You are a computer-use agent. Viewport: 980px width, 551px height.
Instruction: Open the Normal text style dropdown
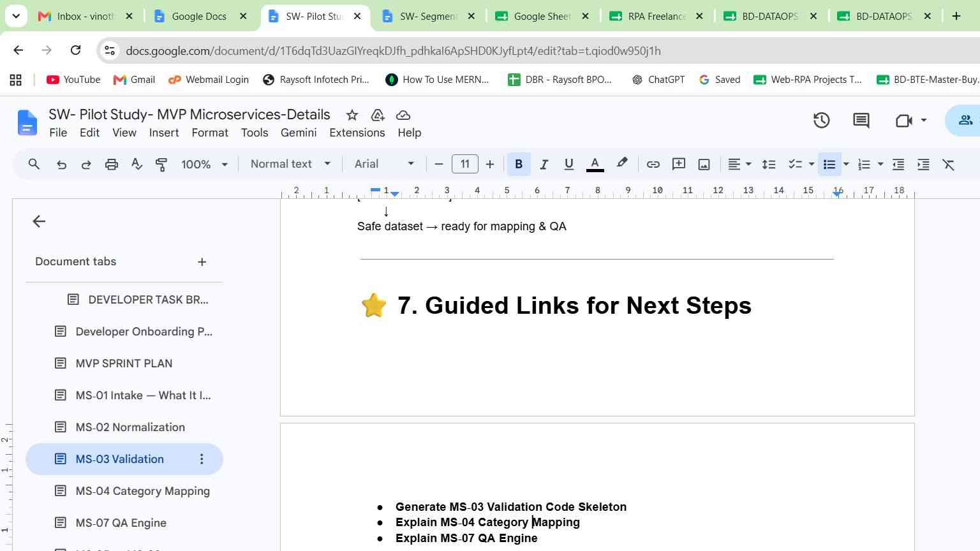coord(290,164)
